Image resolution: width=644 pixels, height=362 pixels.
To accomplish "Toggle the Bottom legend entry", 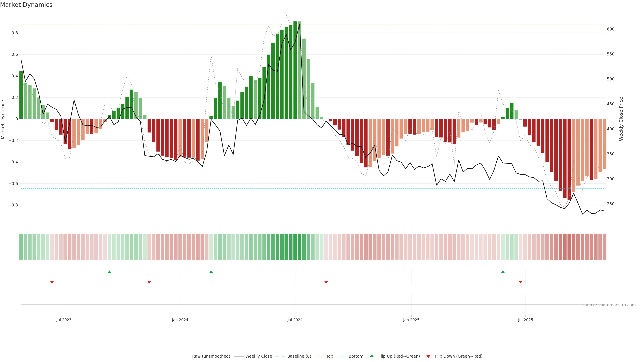I will [356, 356].
